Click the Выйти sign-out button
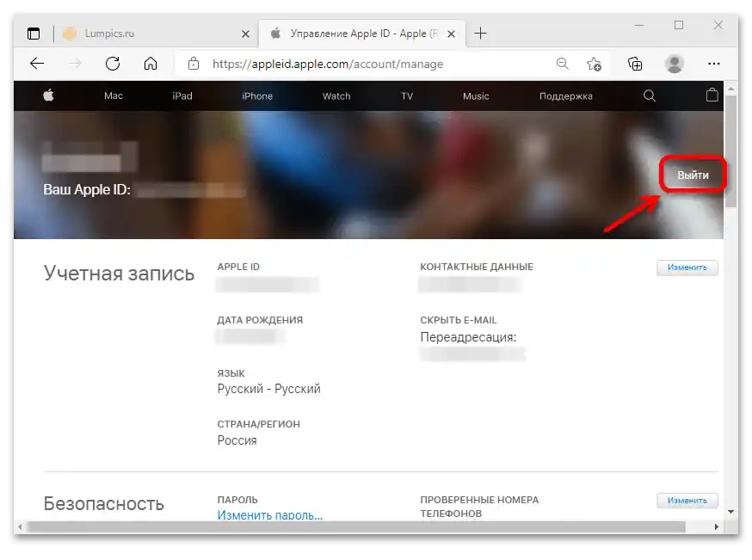The image size is (752, 560). click(693, 175)
